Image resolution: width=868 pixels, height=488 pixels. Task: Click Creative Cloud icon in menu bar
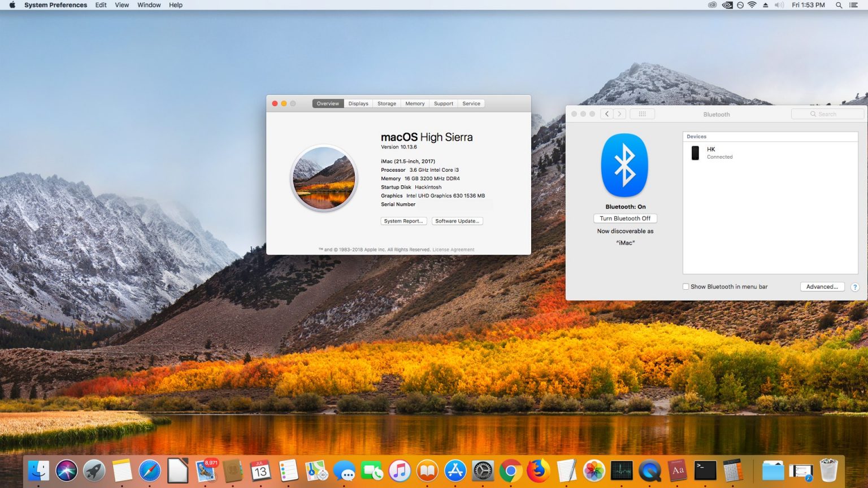tap(713, 5)
